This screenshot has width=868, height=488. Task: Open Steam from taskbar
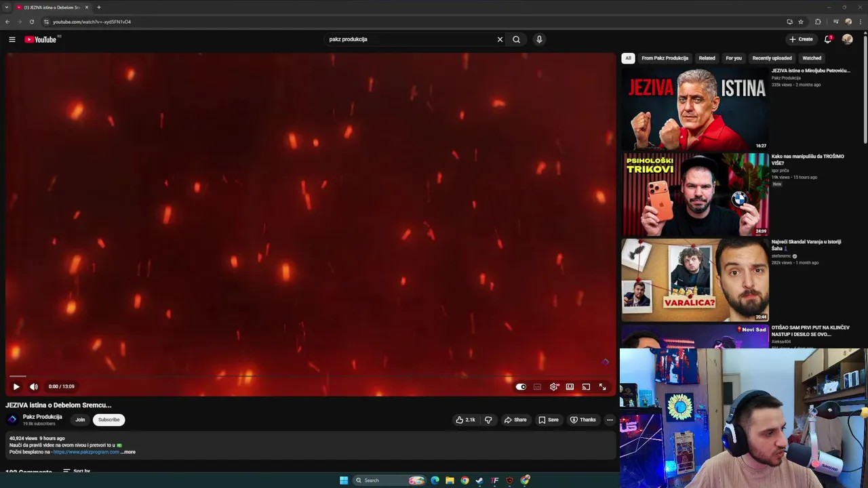pyautogui.click(x=479, y=481)
